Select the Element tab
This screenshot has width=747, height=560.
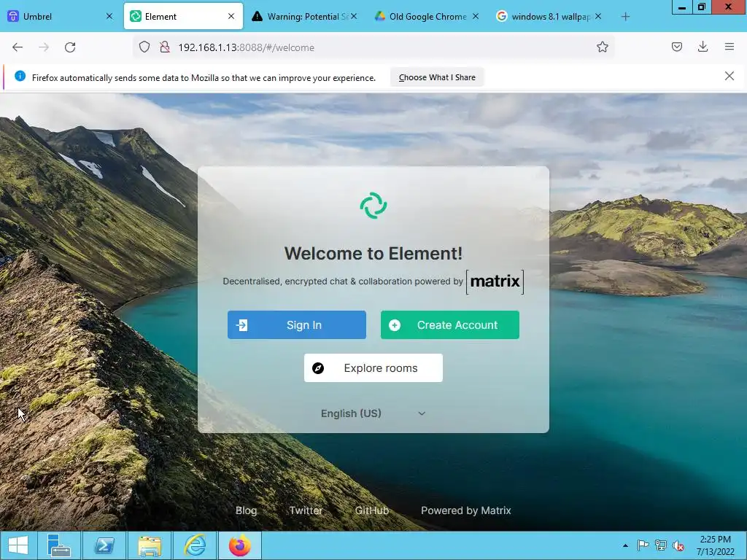click(x=183, y=16)
